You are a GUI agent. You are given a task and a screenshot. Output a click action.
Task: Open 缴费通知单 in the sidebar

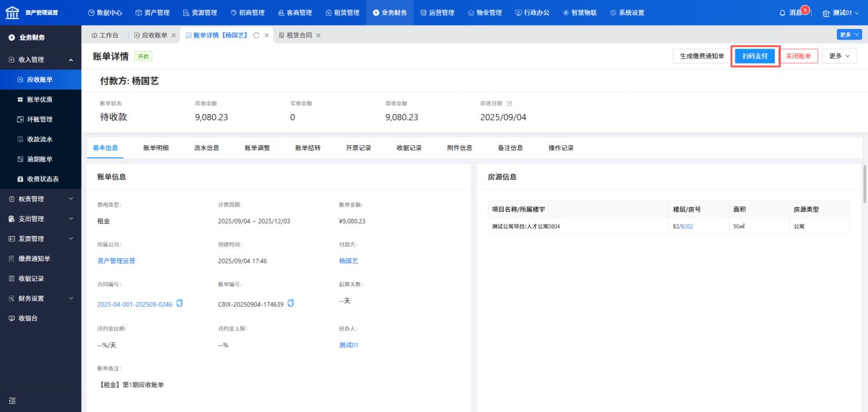(x=41, y=259)
